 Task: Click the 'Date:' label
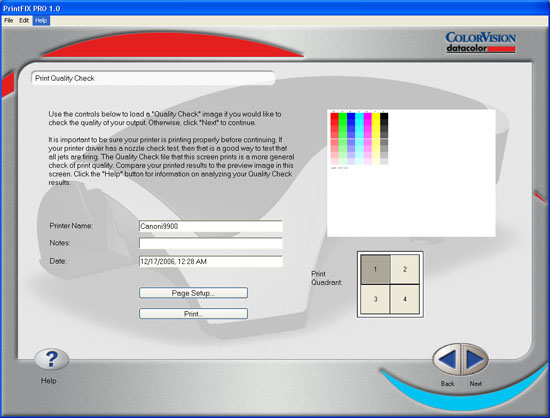click(x=58, y=261)
